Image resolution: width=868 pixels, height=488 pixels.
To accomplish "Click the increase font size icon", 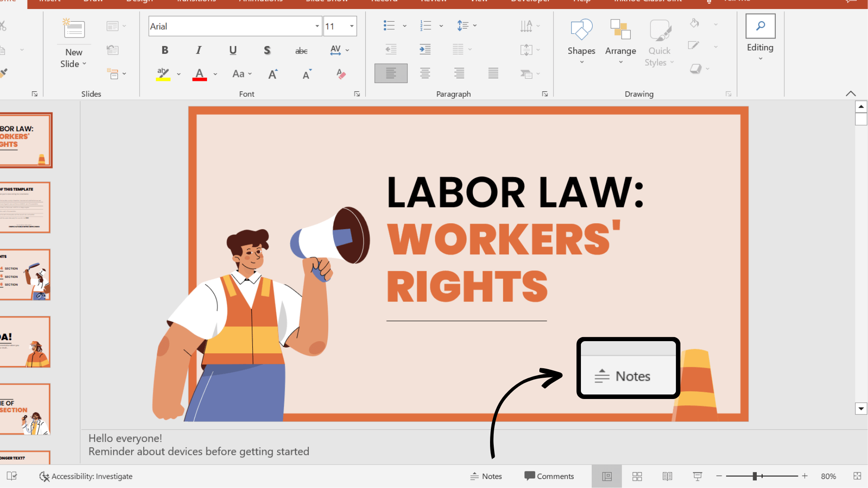I will (x=273, y=73).
